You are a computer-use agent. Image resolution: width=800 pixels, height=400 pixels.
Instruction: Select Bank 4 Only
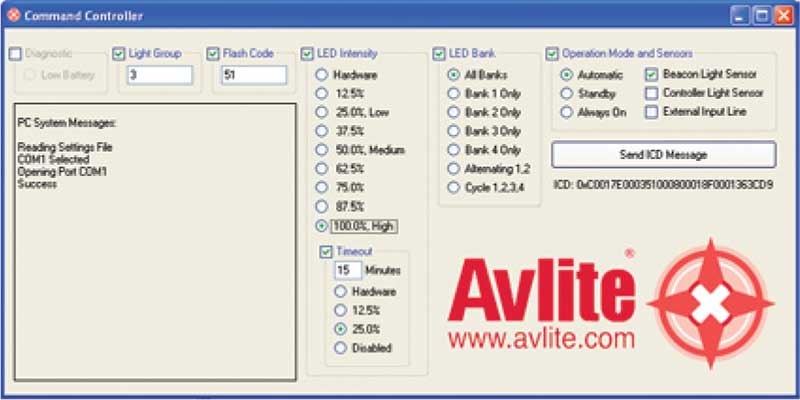(454, 150)
